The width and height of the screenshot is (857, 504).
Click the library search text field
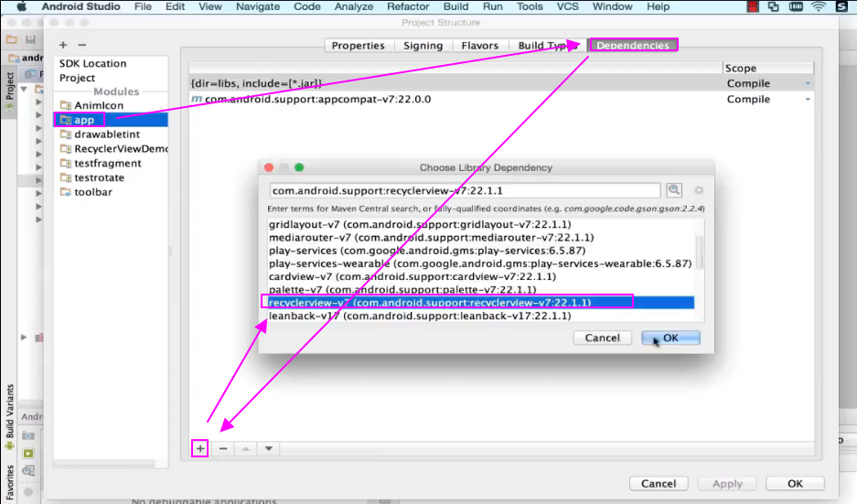pos(466,190)
